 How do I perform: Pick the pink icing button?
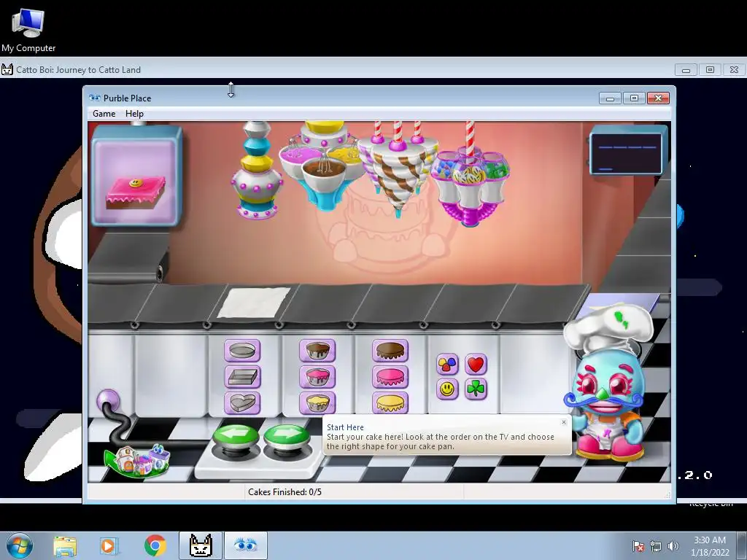tap(390, 377)
